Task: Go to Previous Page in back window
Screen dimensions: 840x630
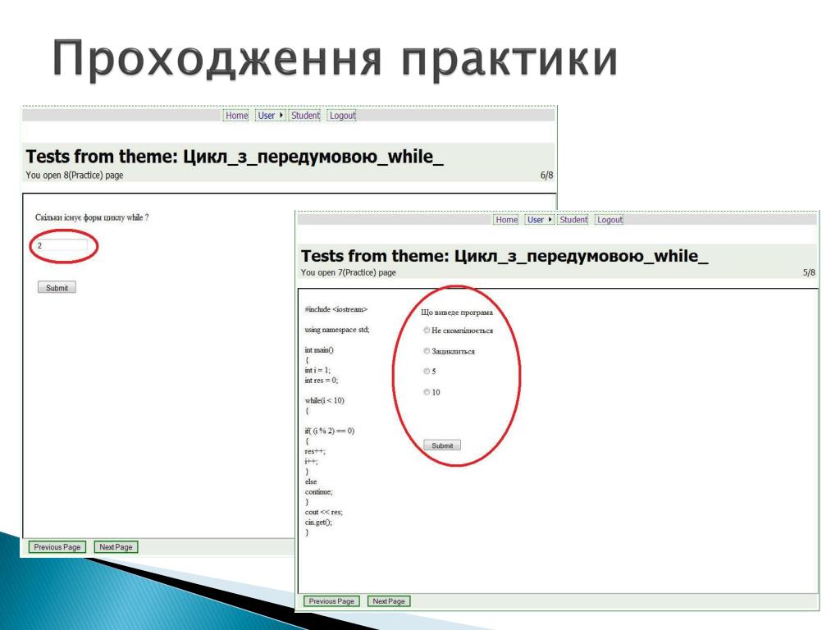Action: 57,547
